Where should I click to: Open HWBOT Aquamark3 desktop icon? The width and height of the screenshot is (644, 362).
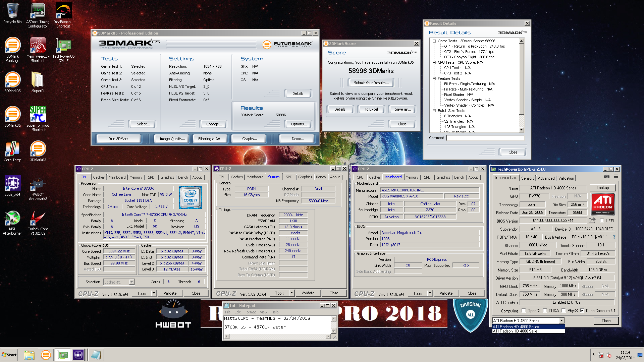click(38, 188)
